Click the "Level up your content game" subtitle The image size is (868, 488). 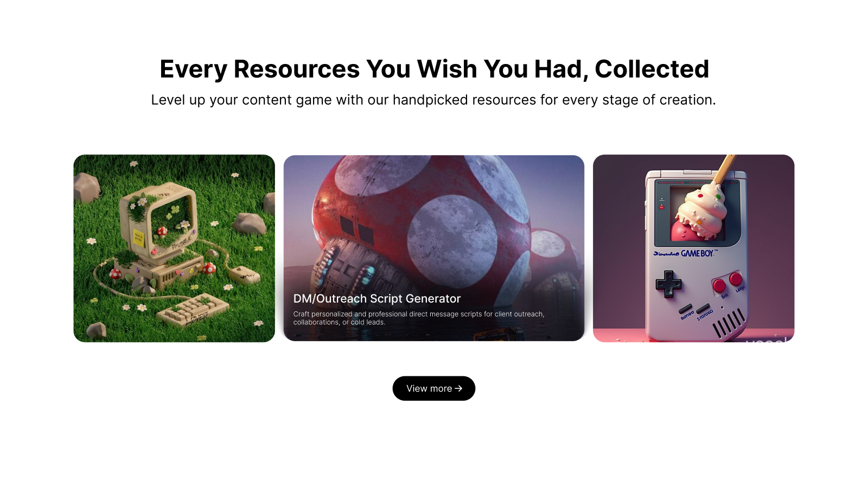point(433,100)
